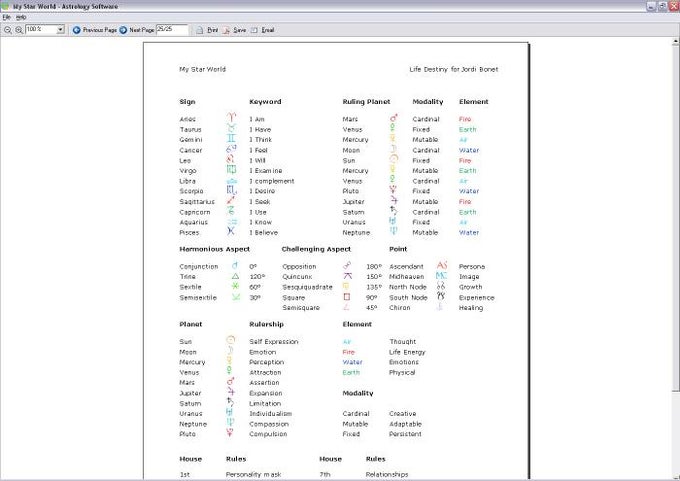Click the 'Compulsion' rulership text

coord(268,434)
